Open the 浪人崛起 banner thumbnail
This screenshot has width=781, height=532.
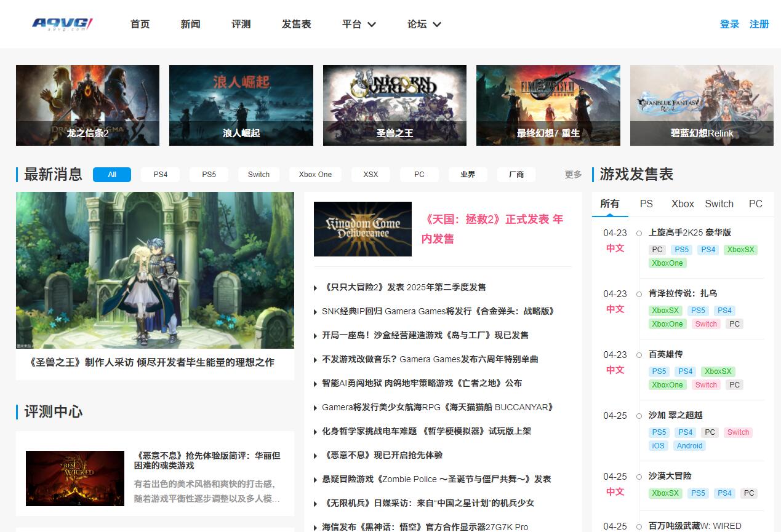pyautogui.click(x=241, y=106)
